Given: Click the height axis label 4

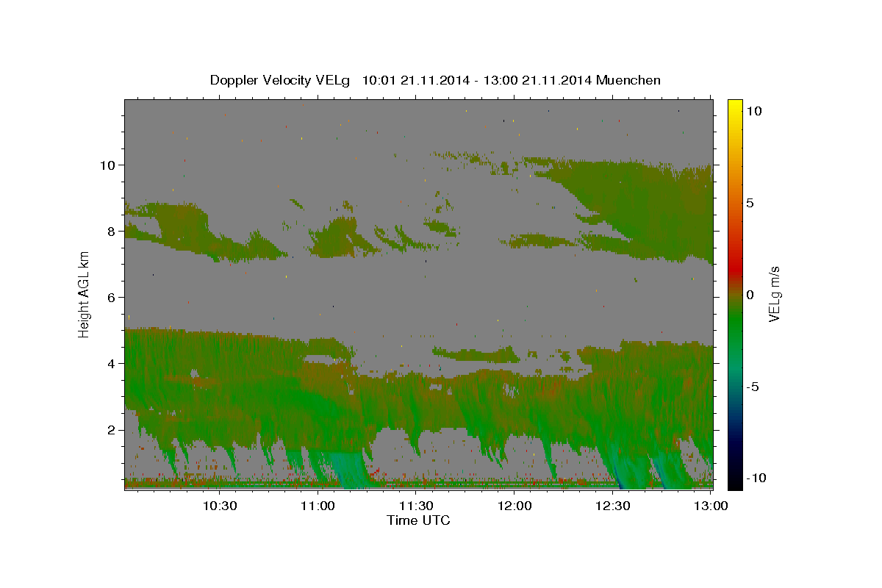Looking at the screenshot, I should coord(112,363).
